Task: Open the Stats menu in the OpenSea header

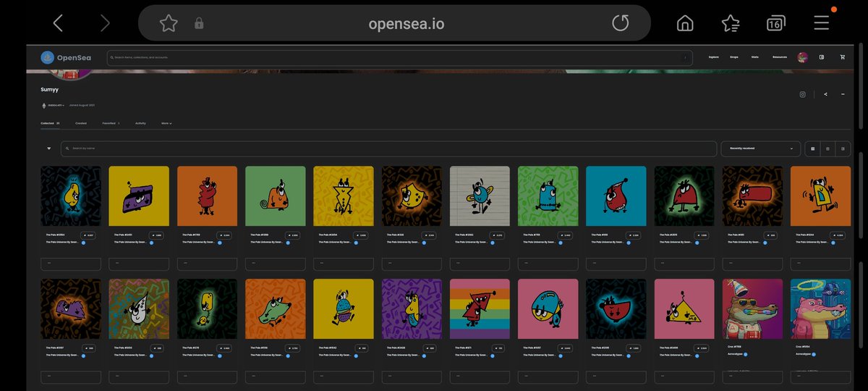Action: coord(754,57)
